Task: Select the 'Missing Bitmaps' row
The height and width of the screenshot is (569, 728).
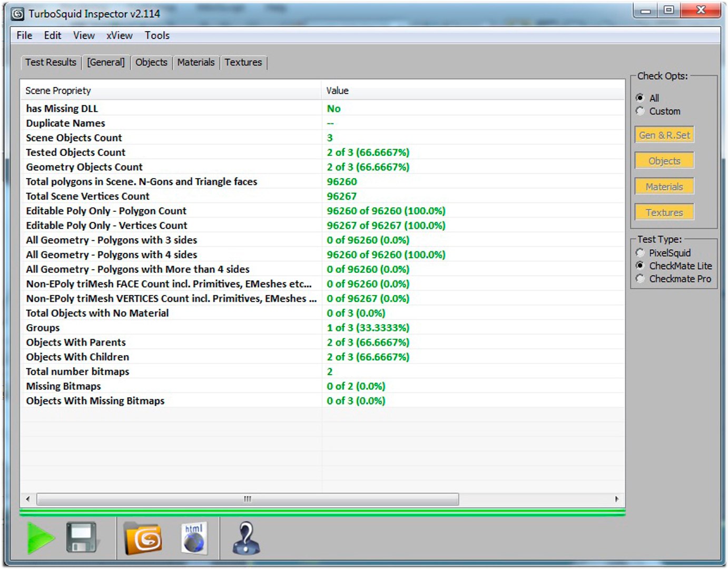Action: (322, 386)
